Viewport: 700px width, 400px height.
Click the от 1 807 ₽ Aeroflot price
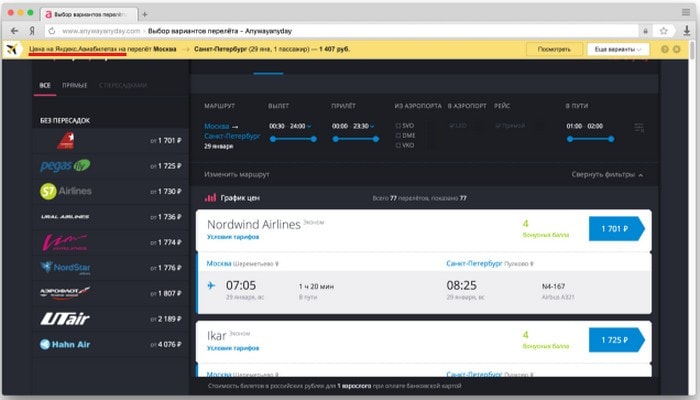pos(166,293)
